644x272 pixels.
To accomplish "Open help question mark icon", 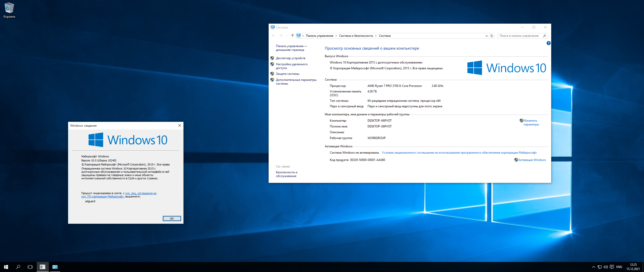I will pyautogui.click(x=548, y=43).
